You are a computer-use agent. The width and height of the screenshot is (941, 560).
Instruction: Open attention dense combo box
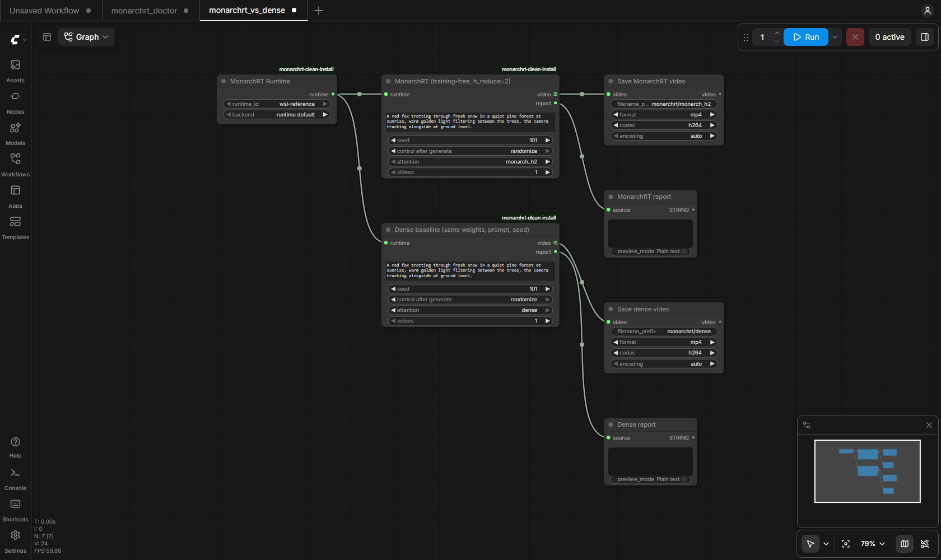[x=470, y=310]
